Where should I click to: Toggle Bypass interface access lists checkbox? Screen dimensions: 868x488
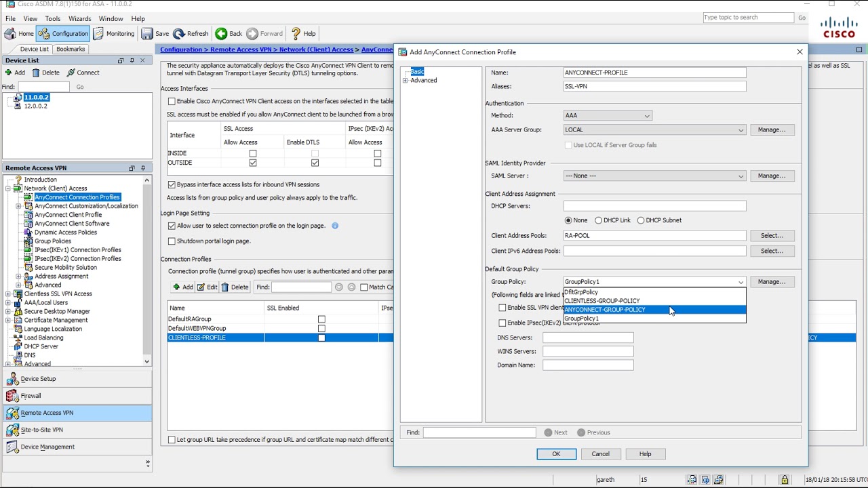pyautogui.click(x=172, y=184)
